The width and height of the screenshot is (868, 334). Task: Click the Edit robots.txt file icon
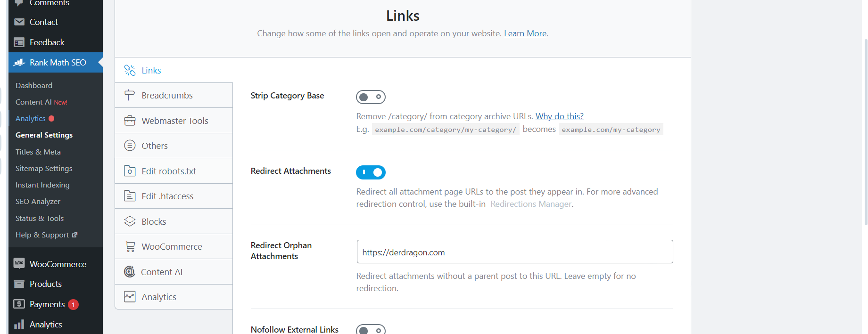130,171
